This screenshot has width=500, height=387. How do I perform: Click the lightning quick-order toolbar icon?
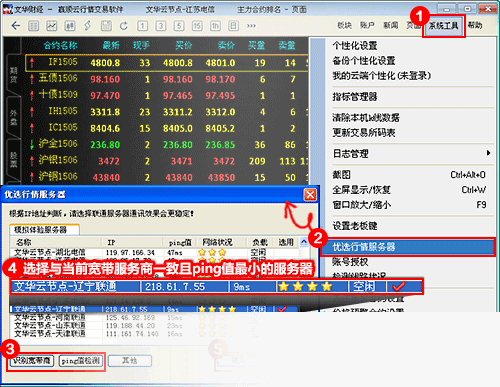87,26
